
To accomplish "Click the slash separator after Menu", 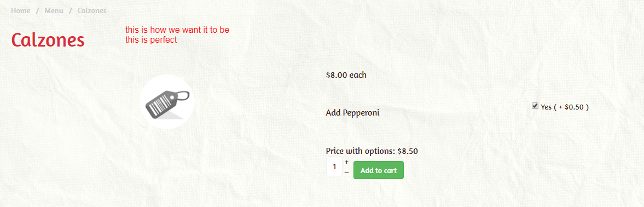I will point(70,11).
